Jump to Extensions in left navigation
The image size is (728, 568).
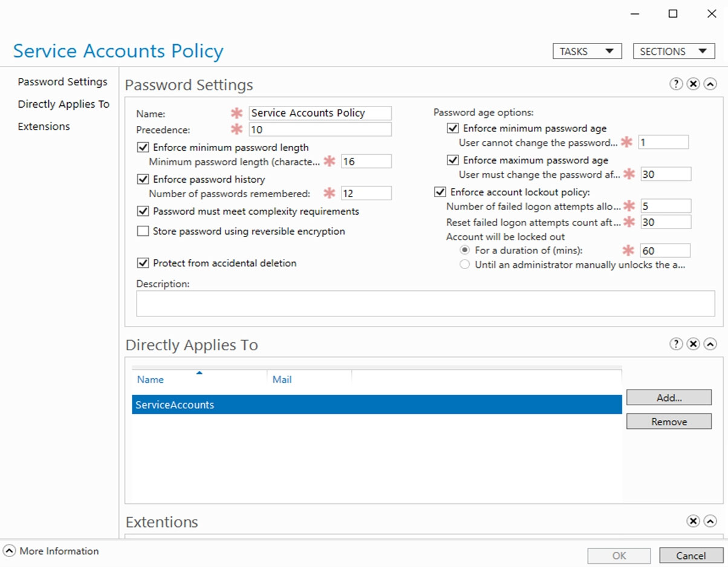pyautogui.click(x=44, y=126)
